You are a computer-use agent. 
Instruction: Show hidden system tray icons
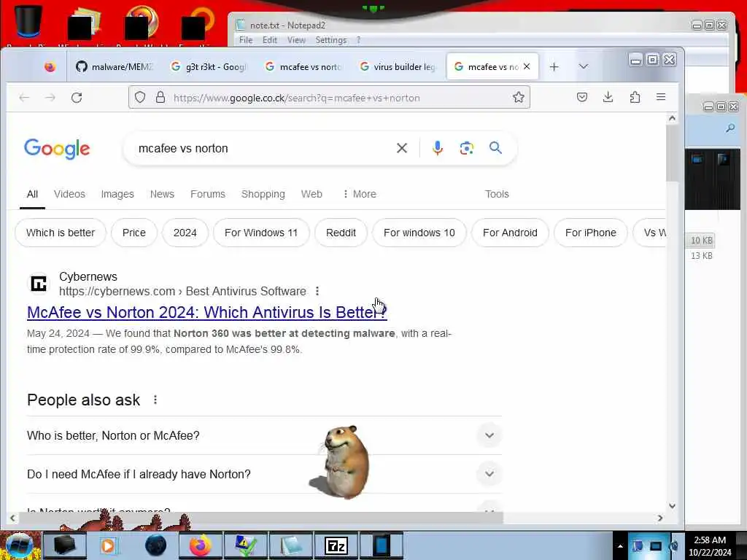click(x=620, y=546)
